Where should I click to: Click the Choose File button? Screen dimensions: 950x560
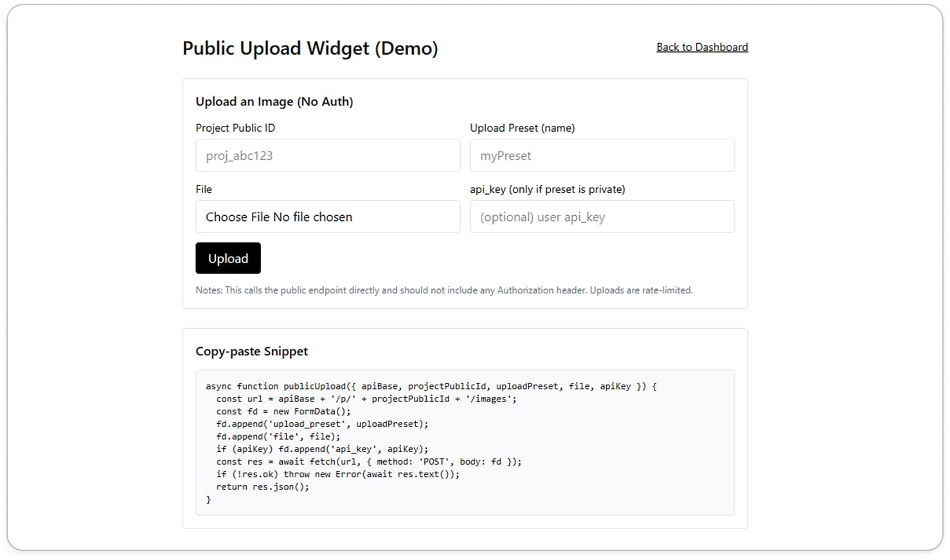tap(237, 217)
